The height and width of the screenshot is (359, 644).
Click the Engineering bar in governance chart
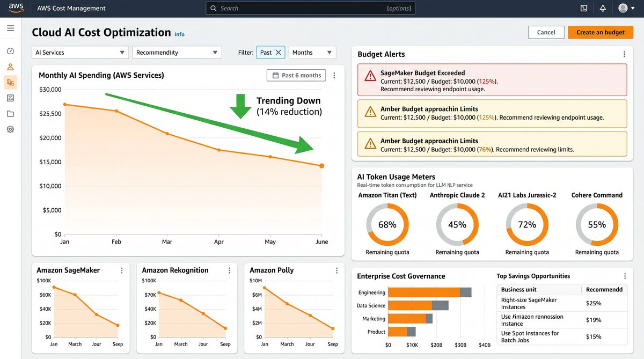tap(429, 292)
